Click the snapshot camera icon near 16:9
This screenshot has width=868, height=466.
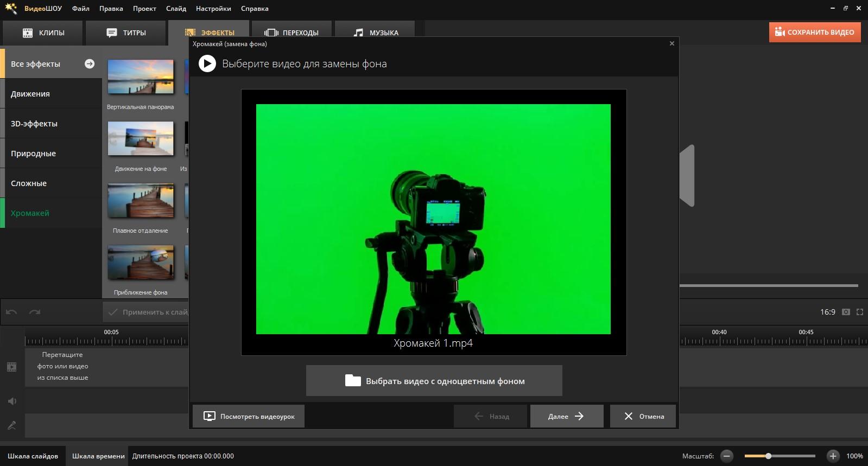coord(846,312)
